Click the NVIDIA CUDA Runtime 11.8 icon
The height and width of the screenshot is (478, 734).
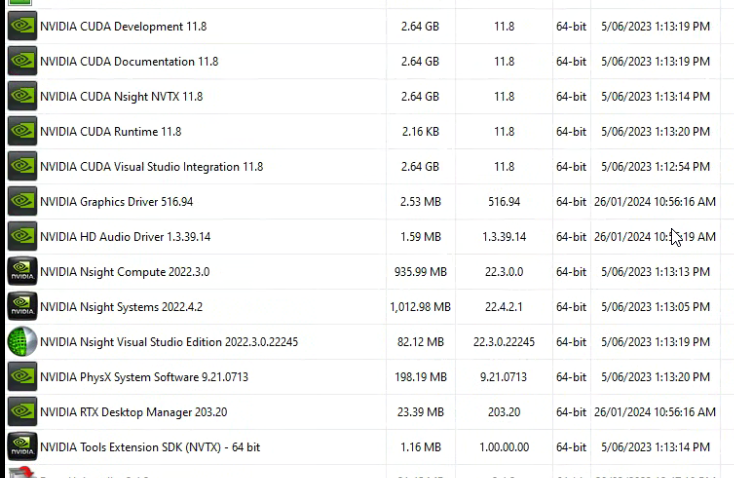pos(22,132)
